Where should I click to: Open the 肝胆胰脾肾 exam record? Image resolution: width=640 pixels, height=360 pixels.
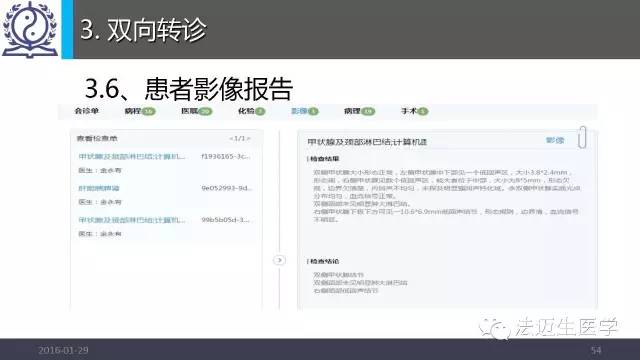pyautogui.click(x=99, y=188)
